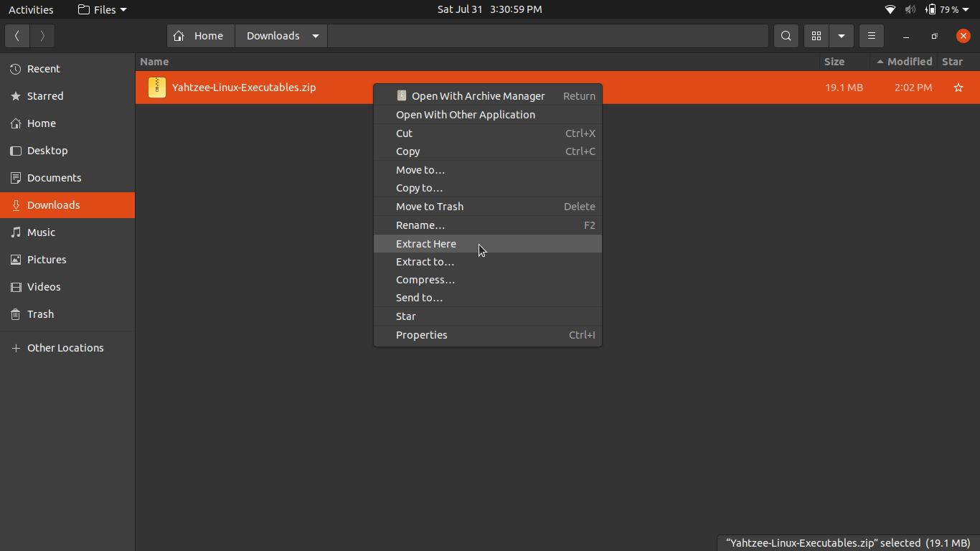Choose Move to… in context menu
Viewport: 980px width, 551px height.
(488, 170)
